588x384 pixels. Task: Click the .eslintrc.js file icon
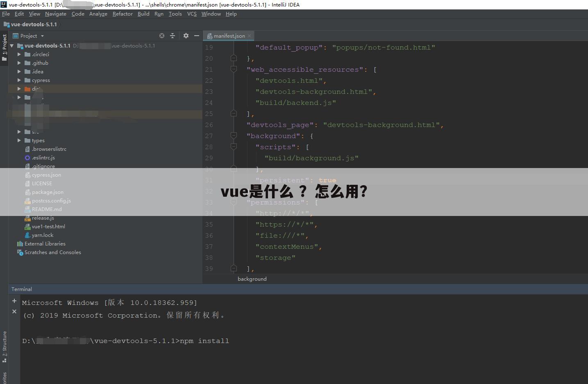27,158
